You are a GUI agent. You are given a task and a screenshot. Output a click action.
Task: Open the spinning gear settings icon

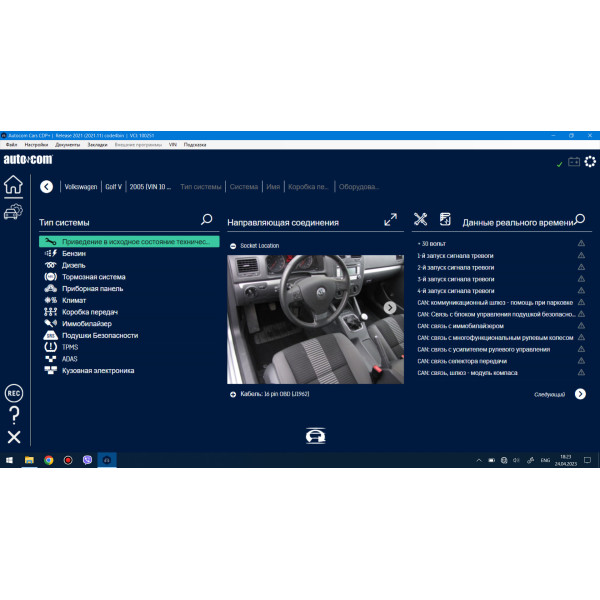click(x=590, y=161)
